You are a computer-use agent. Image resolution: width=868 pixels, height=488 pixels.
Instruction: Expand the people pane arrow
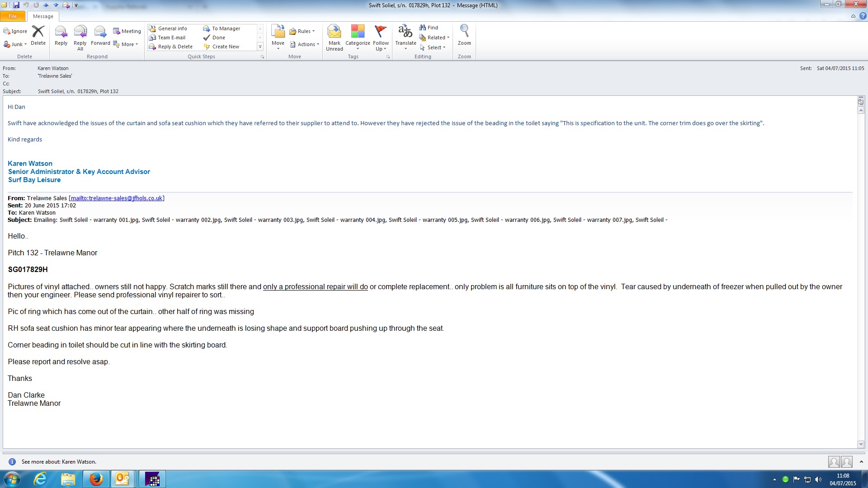[x=861, y=461]
